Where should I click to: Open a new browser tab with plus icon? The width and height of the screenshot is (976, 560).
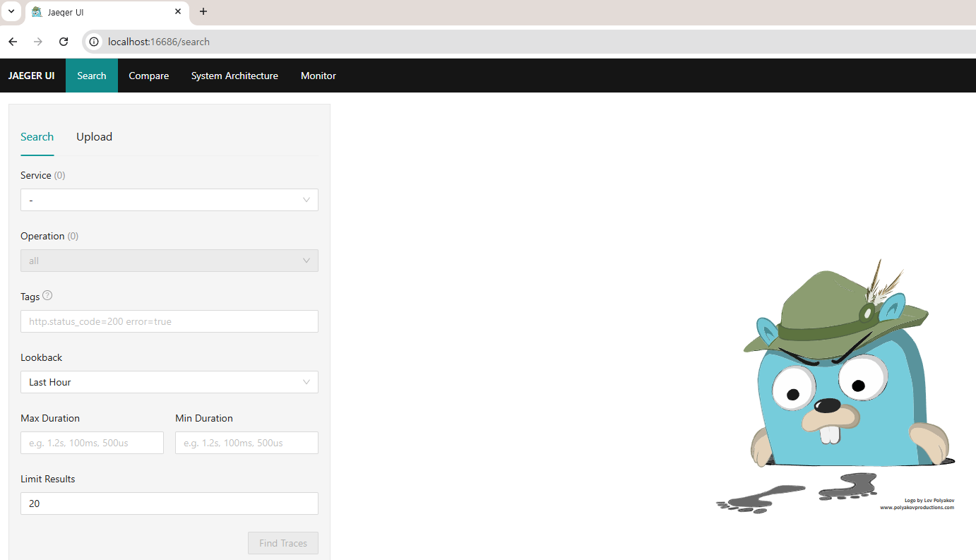point(203,11)
